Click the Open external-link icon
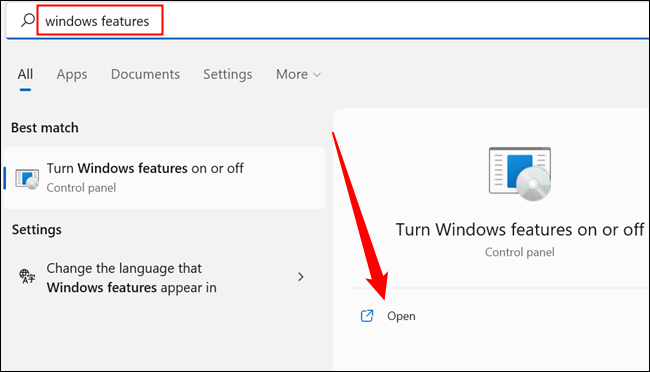650x372 pixels. (367, 316)
